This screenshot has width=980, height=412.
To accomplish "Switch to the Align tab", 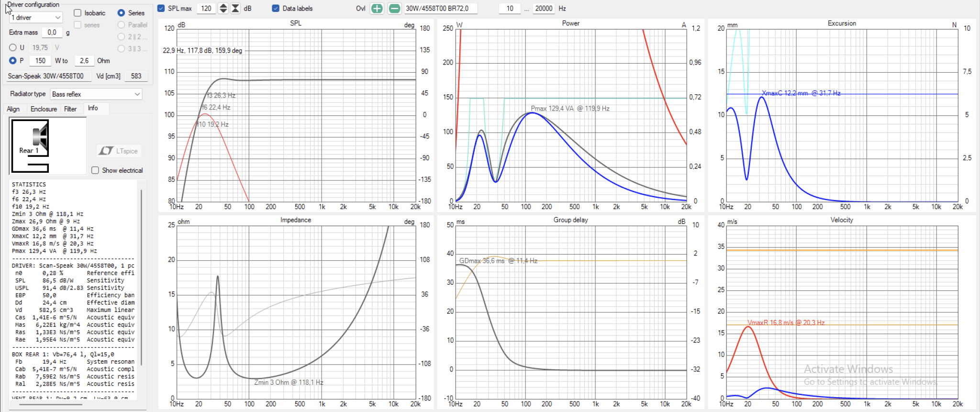I will click(x=13, y=109).
